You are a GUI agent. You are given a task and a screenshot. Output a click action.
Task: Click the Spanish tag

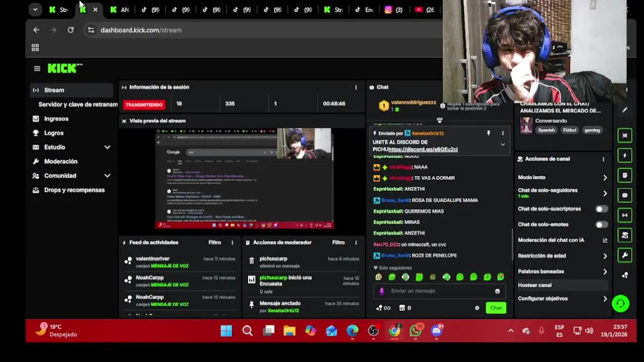click(x=546, y=130)
